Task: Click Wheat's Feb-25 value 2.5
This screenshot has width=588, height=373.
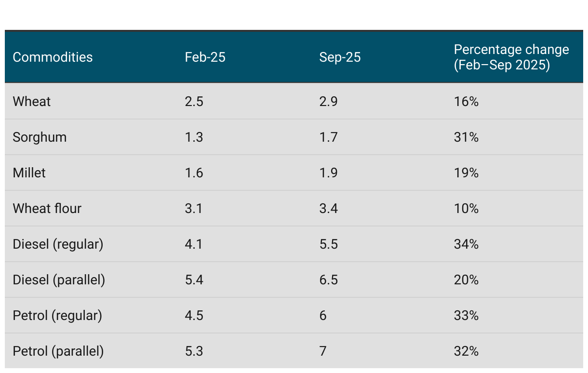Action: (194, 101)
